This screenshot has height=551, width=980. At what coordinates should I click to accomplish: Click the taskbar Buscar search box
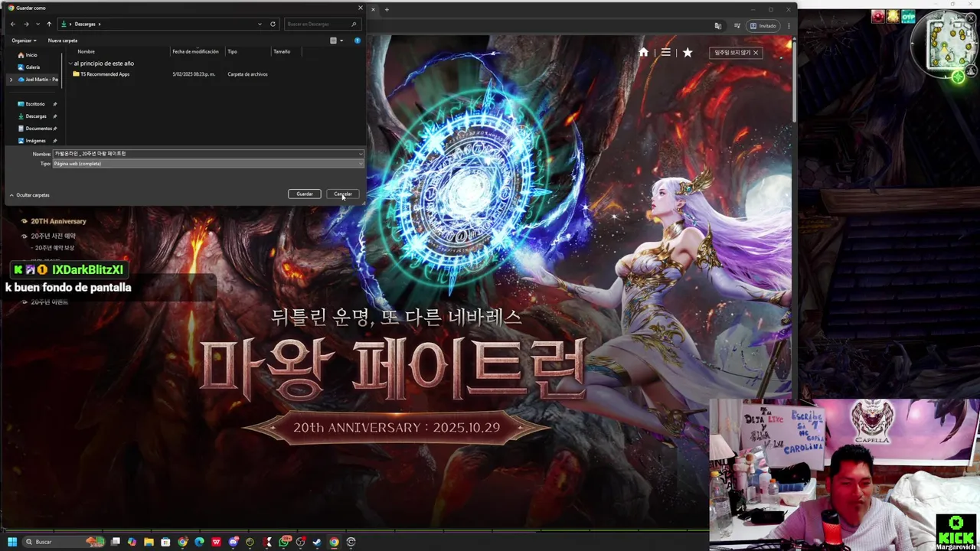coord(64,542)
